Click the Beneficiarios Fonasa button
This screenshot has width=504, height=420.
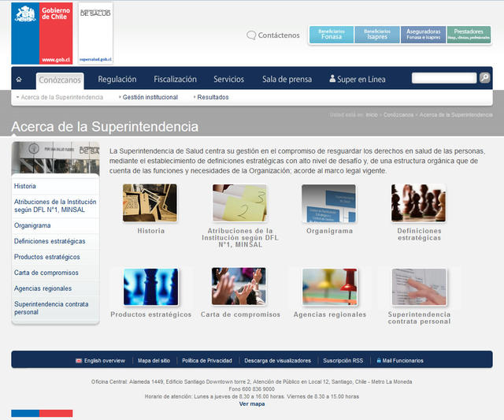(x=332, y=35)
